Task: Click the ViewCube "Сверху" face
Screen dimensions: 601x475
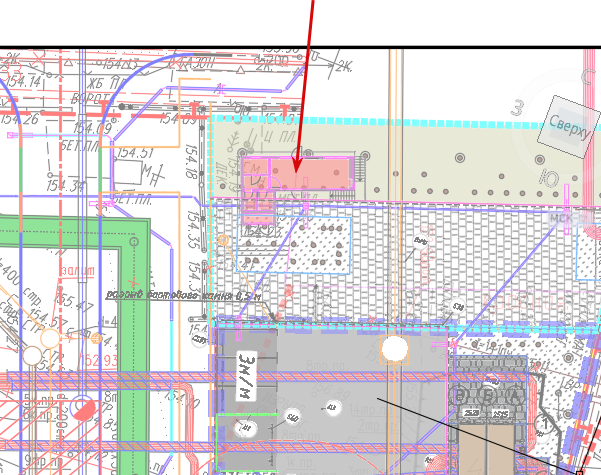Action: 569,127
